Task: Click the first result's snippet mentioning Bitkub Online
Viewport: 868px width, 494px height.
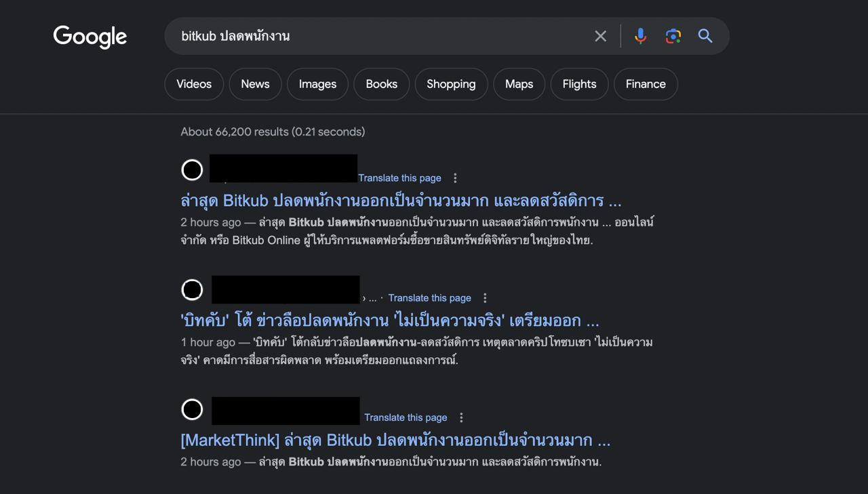Action: click(417, 231)
